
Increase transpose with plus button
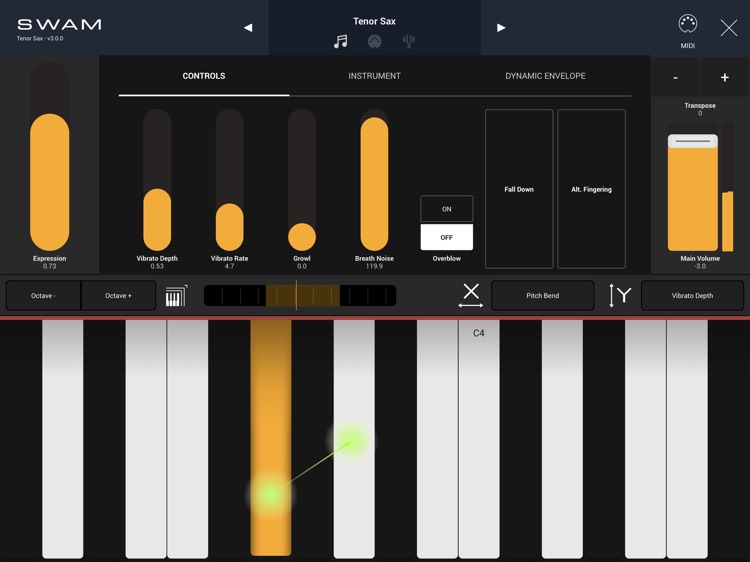coord(725,77)
